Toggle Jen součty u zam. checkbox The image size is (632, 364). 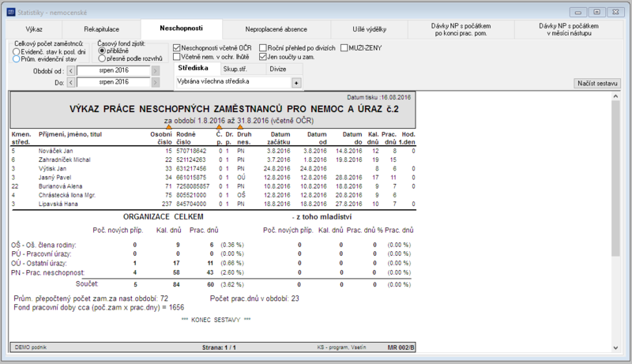tap(263, 57)
